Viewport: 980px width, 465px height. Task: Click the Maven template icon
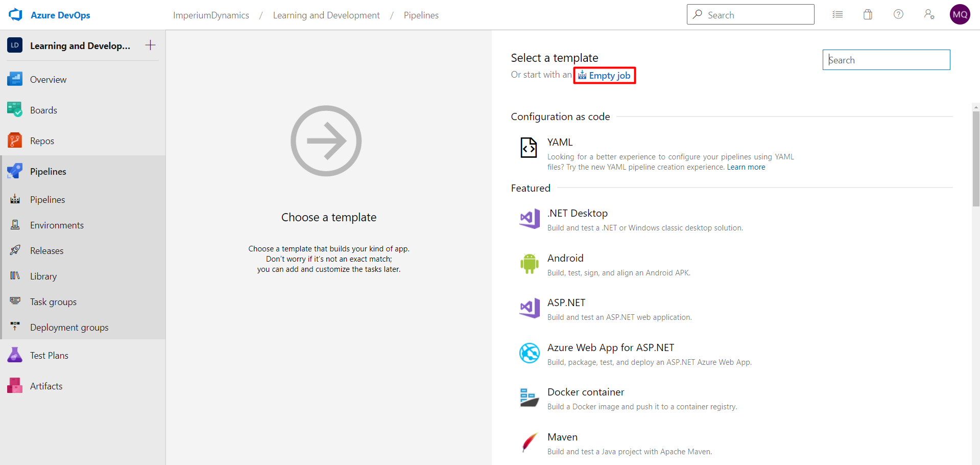pyautogui.click(x=529, y=443)
